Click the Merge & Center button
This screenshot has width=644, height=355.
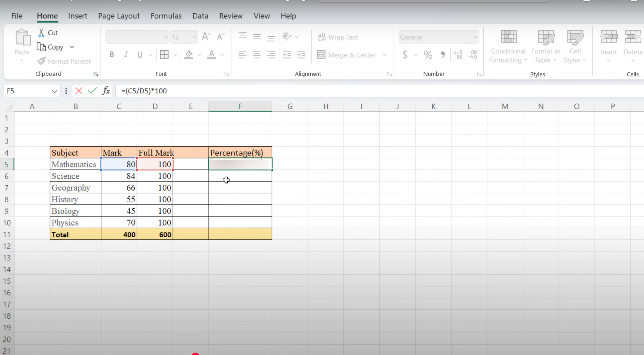347,55
